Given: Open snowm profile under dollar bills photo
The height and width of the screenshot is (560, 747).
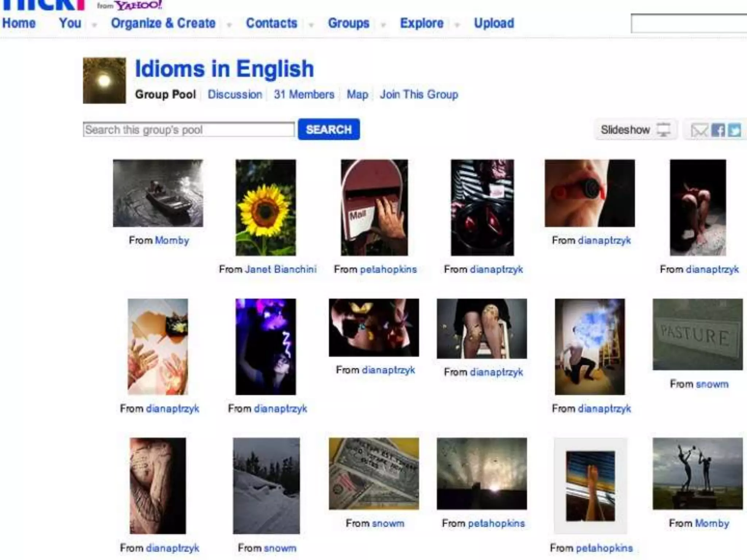Looking at the screenshot, I should tap(388, 523).
